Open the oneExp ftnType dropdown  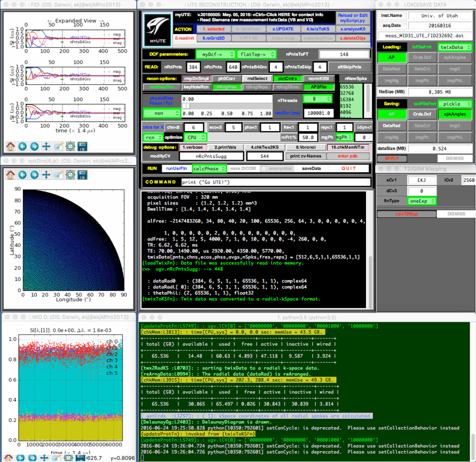421,201
